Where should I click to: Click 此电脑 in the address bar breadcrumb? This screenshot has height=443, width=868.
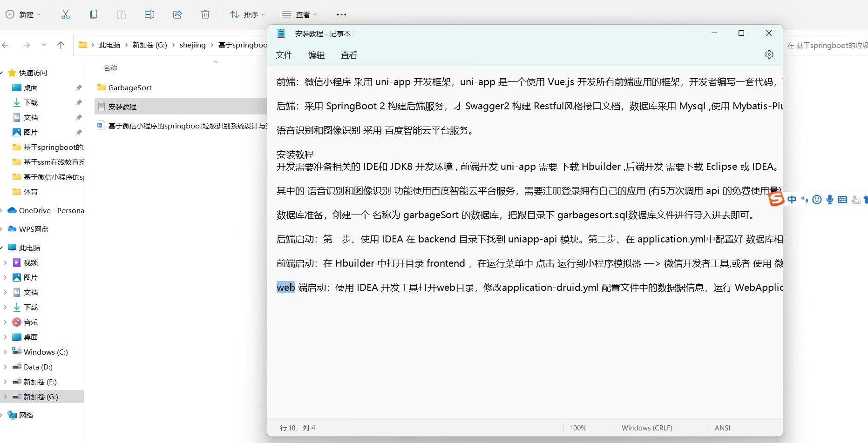click(110, 45)
